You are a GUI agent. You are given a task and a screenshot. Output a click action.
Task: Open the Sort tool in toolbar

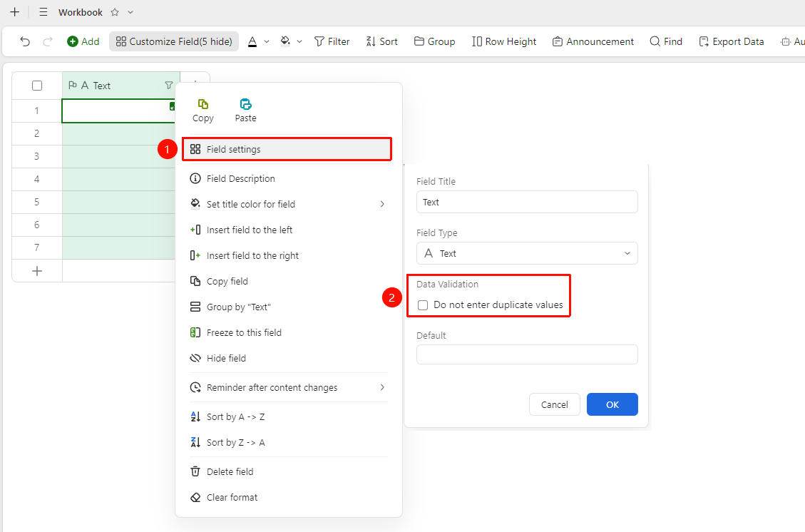381,41
